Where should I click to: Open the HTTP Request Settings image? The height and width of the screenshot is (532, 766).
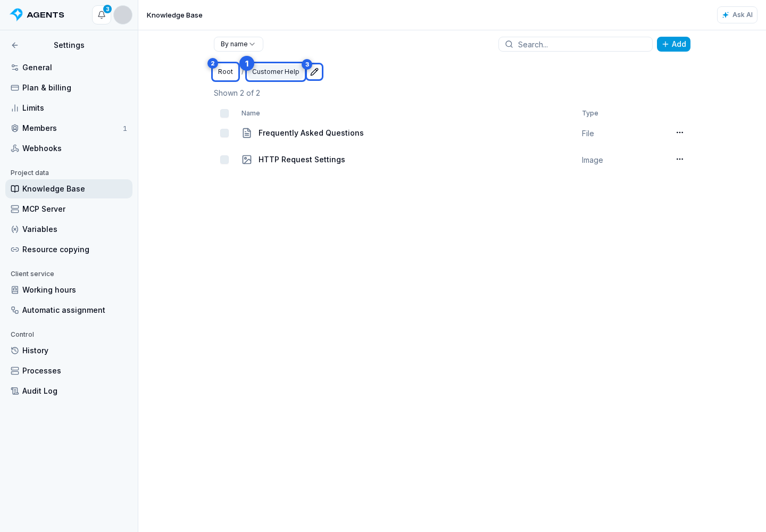point(302,160)
